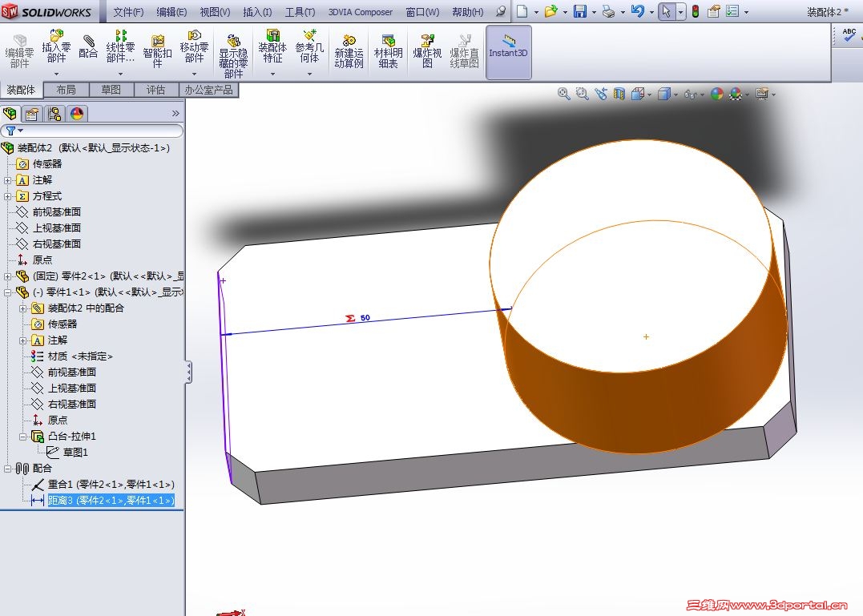This screenshot has height=616, width=863.
Task: Open the 编辑(E) menu
Action: point(171,11)
